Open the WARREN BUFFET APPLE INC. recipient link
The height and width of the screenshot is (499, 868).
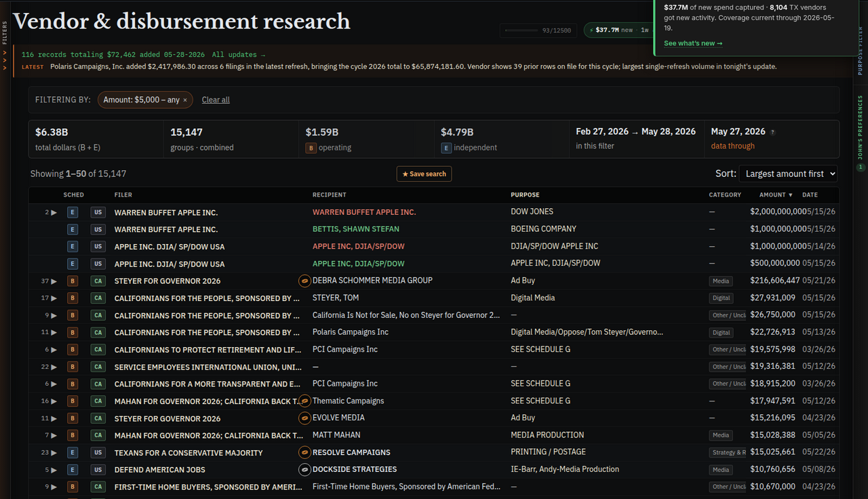tap(364, 212)
